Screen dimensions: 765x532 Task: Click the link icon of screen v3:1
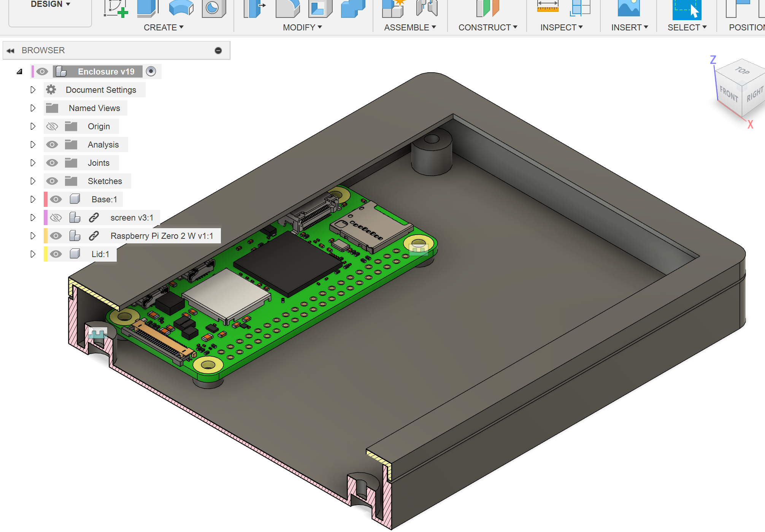click(x=94, y=218)
